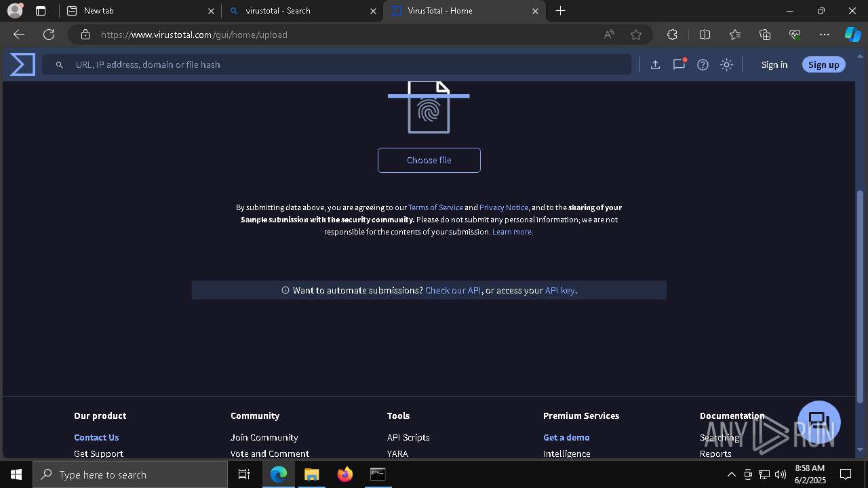Open Collections icon
This screenshot has height=488, width=868.
click(x=765, y=35)
